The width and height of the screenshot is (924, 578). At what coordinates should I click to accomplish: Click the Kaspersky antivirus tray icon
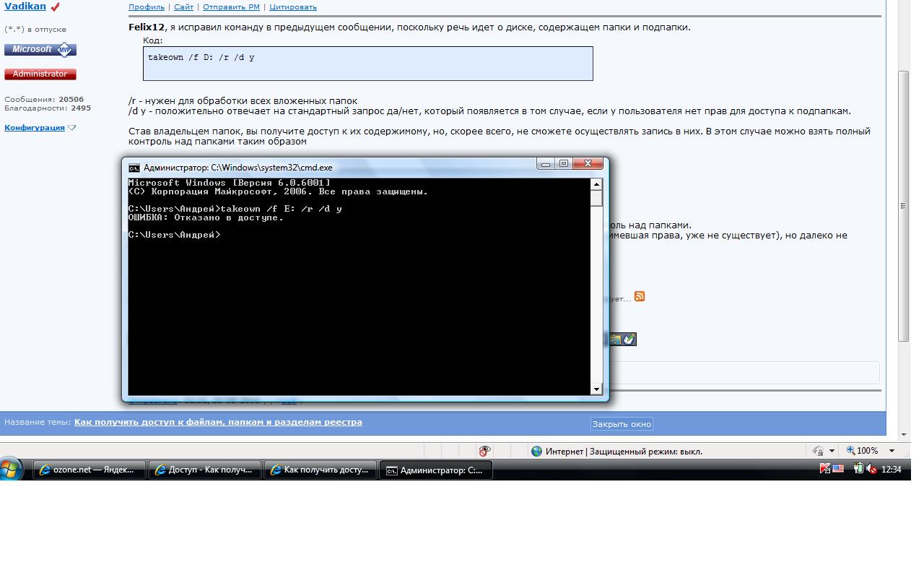pyautogui.click(x=825, y=469)
